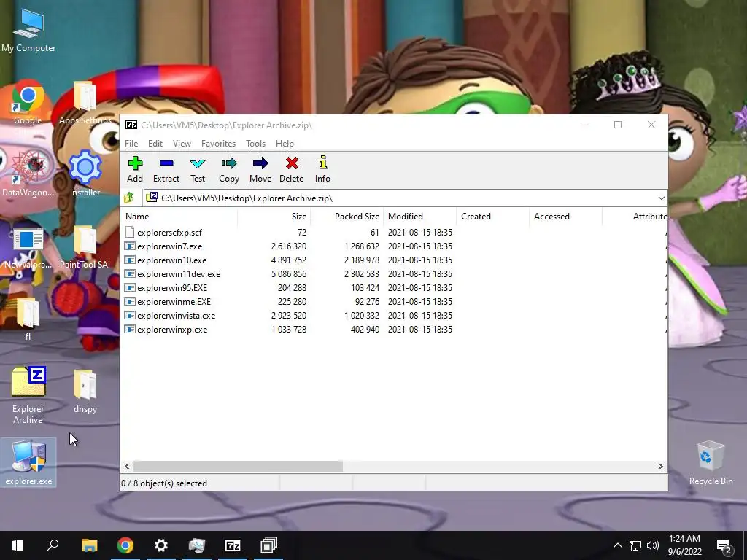The width and height of the screenshot is (747, 560).
Task: Open the notification center icon
Action: tap(724, 546)
